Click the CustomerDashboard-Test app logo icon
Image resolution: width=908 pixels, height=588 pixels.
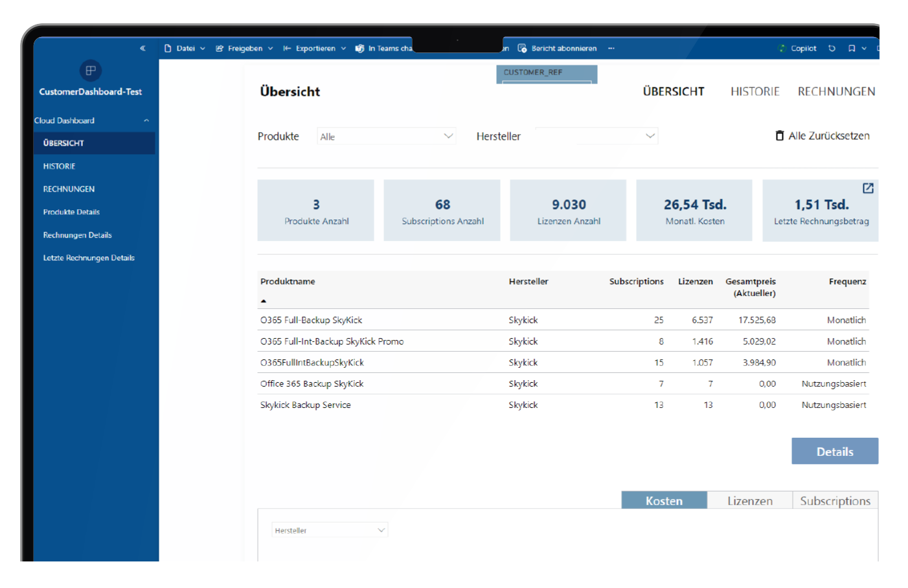[x=90, y=70]
